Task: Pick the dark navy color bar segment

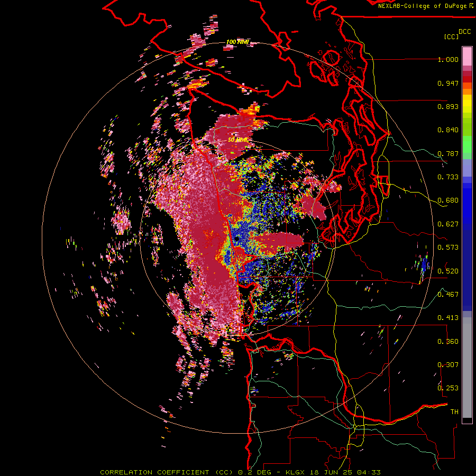Action: [467, 267]
